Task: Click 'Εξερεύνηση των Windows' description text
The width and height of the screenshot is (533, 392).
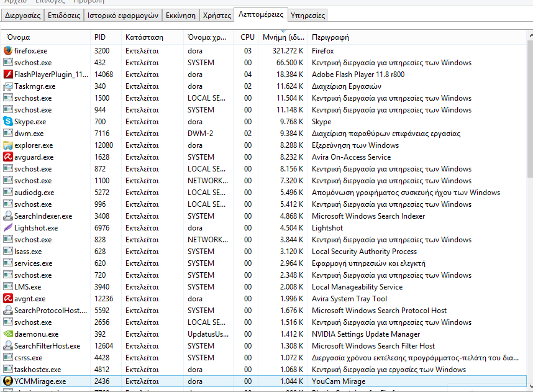Action: coord(355,145)
